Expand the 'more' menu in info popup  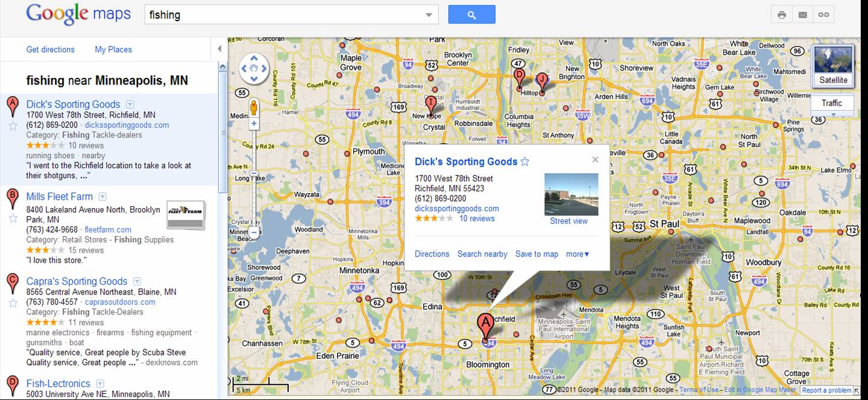[x=577, y=254]
